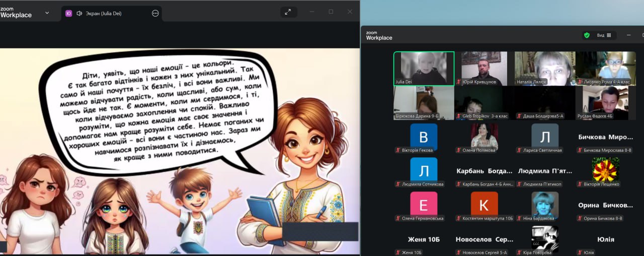Click the blue В avatar of Вікторія Гекова

[424, 137]
